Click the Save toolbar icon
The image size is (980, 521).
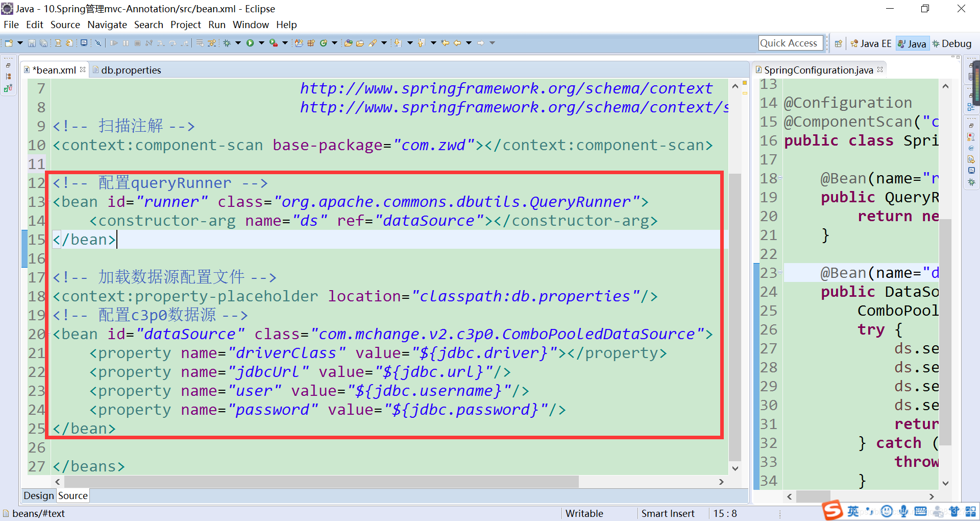(32, 43)
